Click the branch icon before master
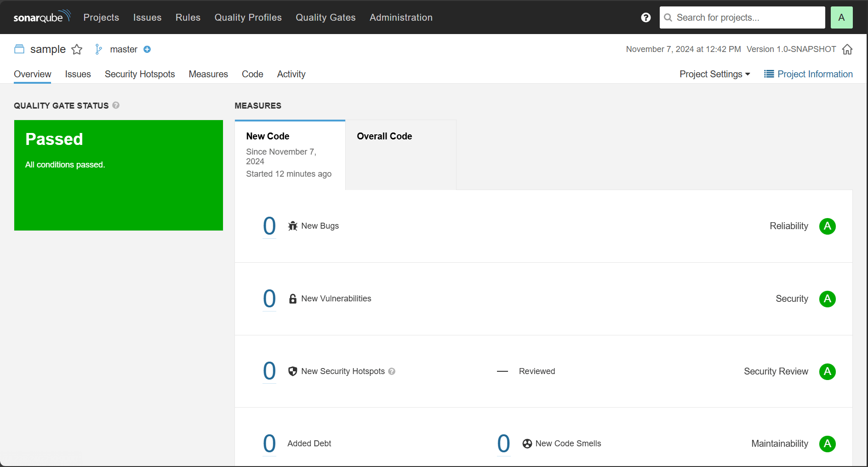 coord(98,49)
